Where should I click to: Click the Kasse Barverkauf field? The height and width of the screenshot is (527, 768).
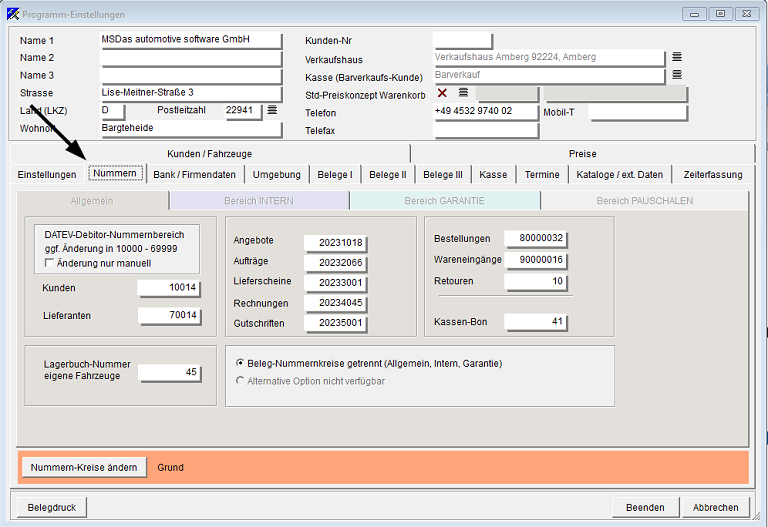tap(549, 76)
